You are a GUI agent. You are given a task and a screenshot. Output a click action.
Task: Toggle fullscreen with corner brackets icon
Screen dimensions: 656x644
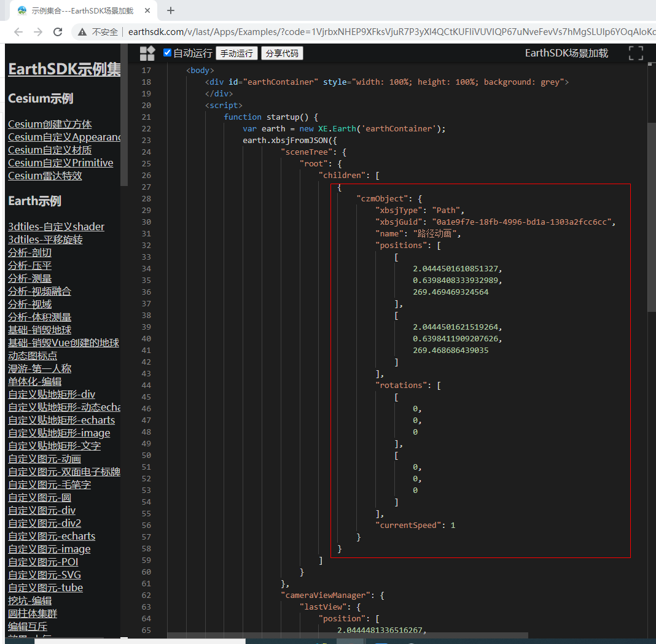[x=636, y=53]
